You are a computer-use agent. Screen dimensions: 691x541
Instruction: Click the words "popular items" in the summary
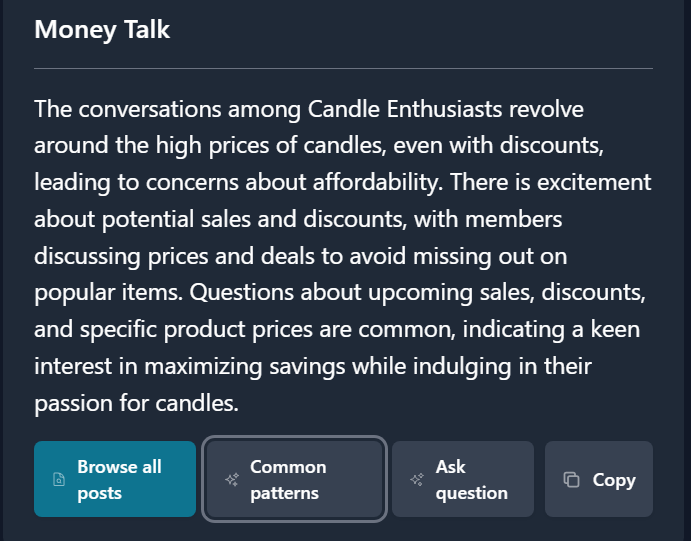tap(108, 293)
